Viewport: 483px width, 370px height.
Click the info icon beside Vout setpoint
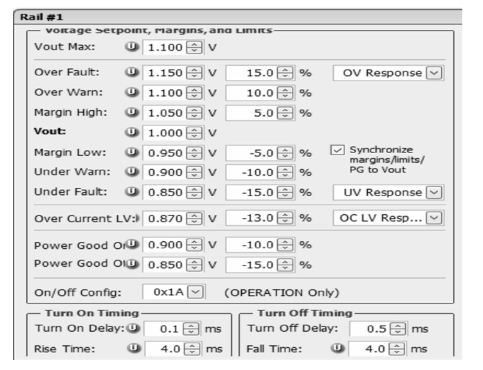[132, 132]
